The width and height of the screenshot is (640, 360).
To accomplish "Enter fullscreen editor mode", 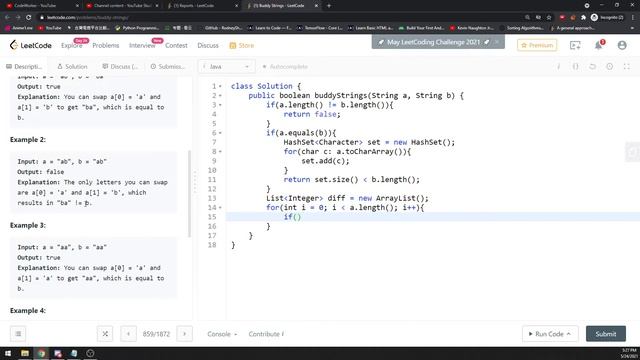I will coord(627,67).
